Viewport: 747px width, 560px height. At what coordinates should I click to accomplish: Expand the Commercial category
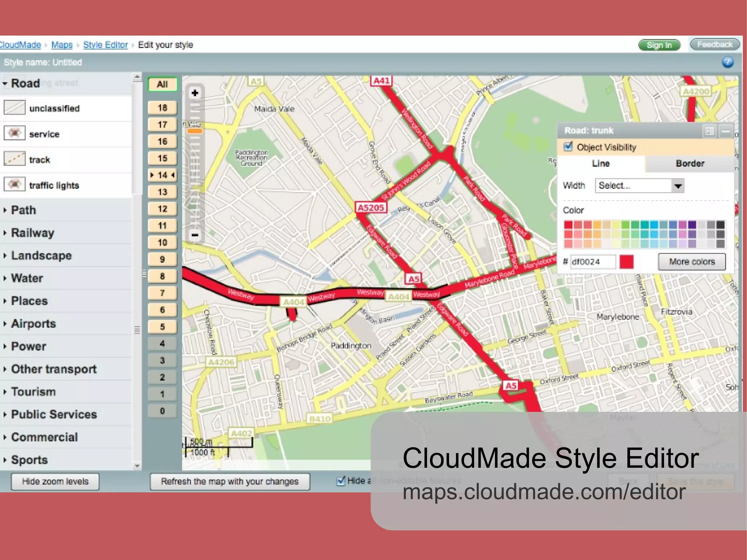tap(5, 437)
